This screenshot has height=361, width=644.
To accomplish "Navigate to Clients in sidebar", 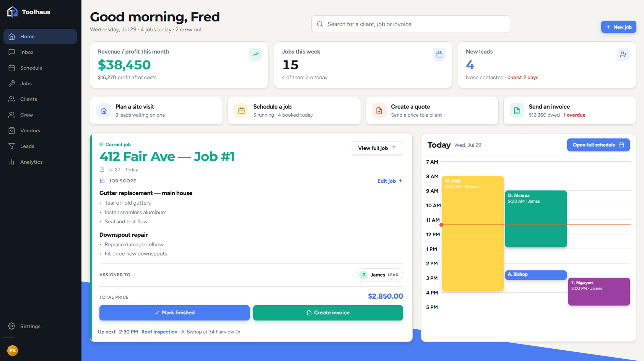I will pos(40,99).
